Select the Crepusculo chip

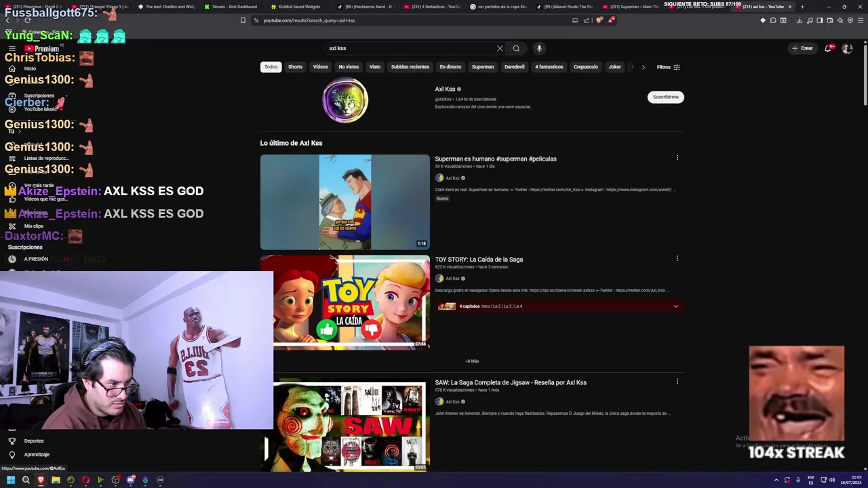(586, 67)
